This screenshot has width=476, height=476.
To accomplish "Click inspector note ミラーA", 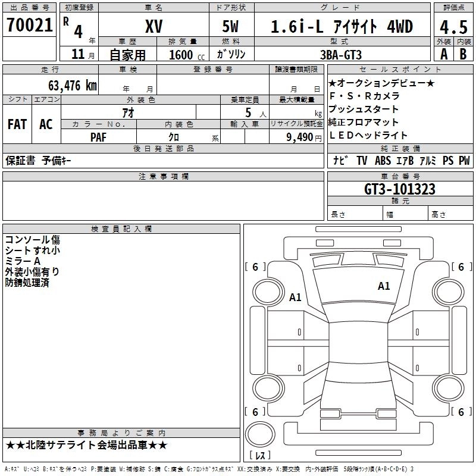I will pyautogui.click(x=23, y=261).
